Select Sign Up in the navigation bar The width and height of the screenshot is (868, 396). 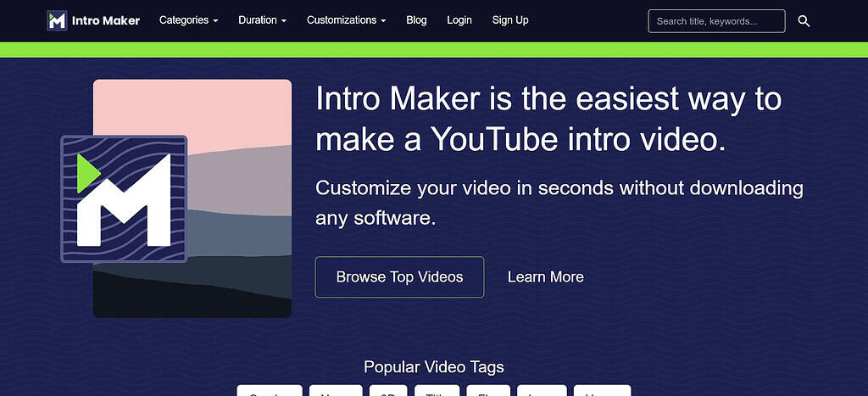(x=510, y=20)
